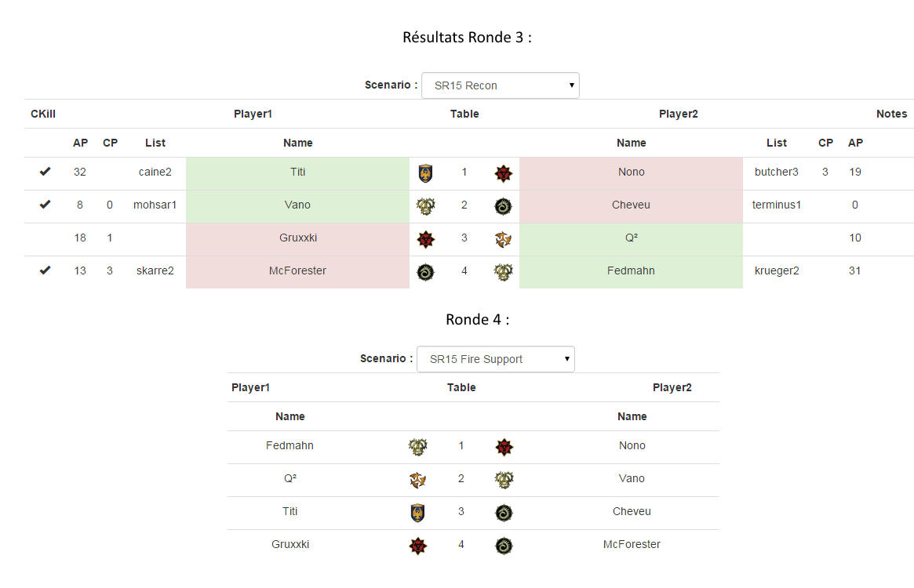Image resolution: width=914 pixels, height=588 pixels.
Task: Select winner Titi's green name cell
Action: point(298,173)
